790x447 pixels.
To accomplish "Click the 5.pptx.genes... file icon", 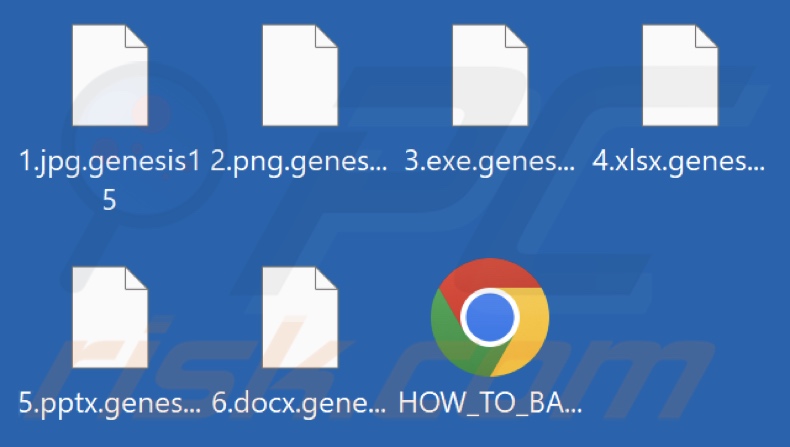I will [x=110, y=317].
